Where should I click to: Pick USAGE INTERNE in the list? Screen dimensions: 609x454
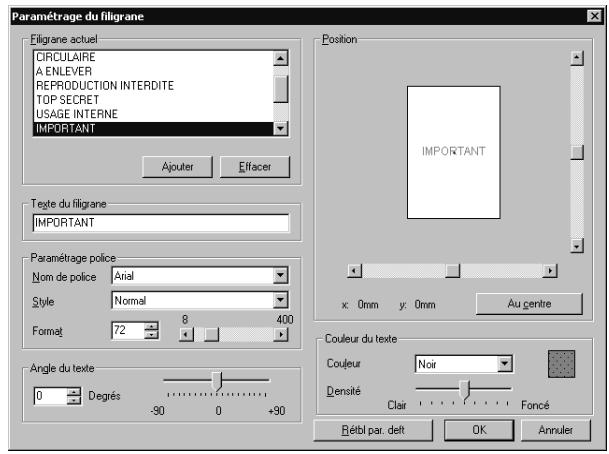coord(154,114)
